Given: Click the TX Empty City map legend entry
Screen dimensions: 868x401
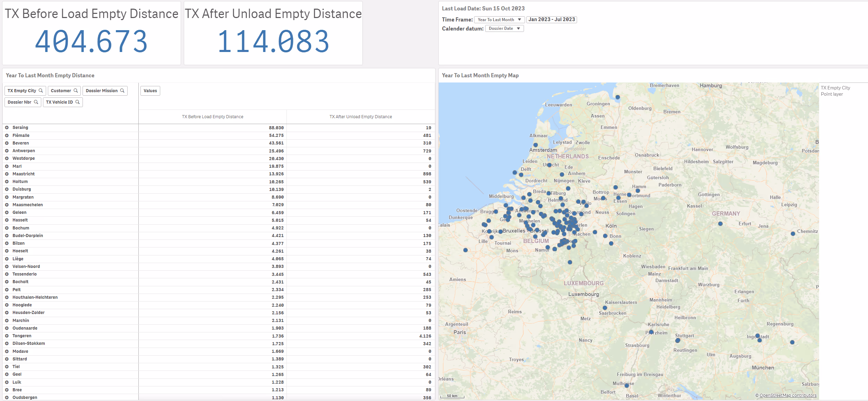Looking at the screenshot, I should 835,88.
